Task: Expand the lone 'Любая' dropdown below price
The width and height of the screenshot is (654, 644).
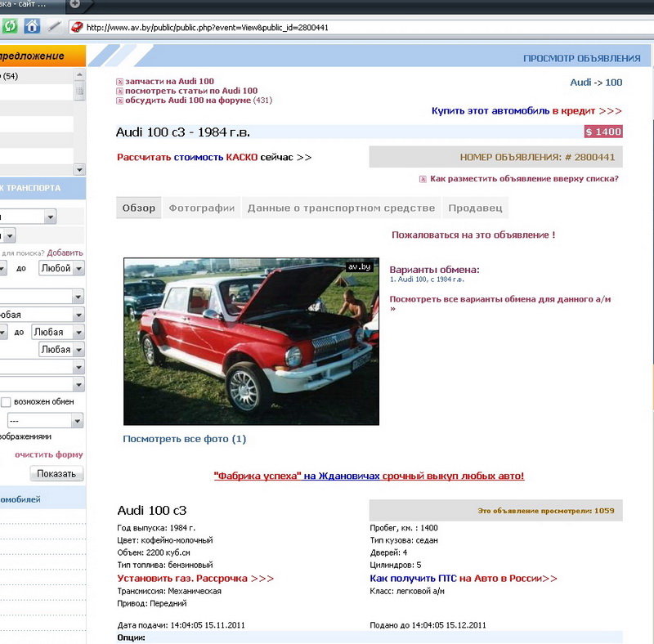Action: (62, 350)
